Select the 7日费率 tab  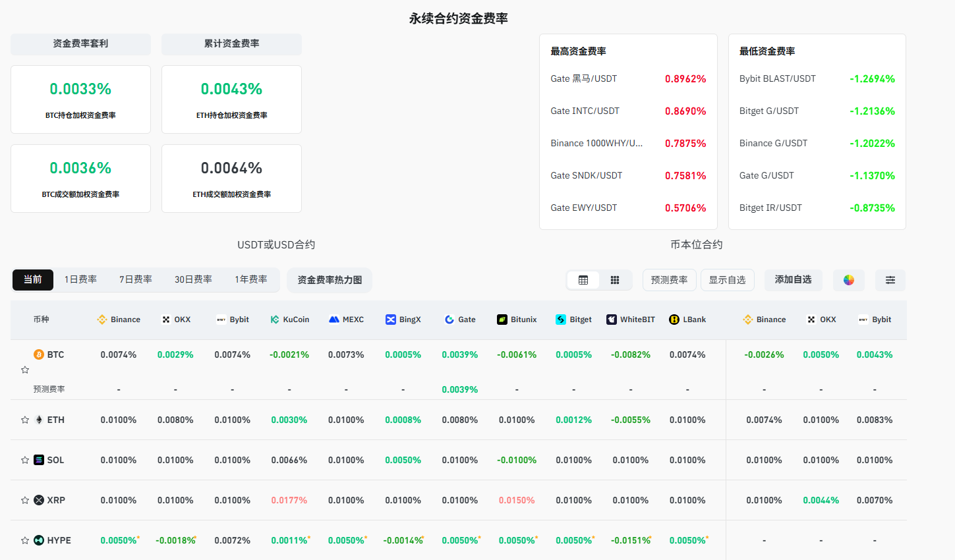coord(136,279)
